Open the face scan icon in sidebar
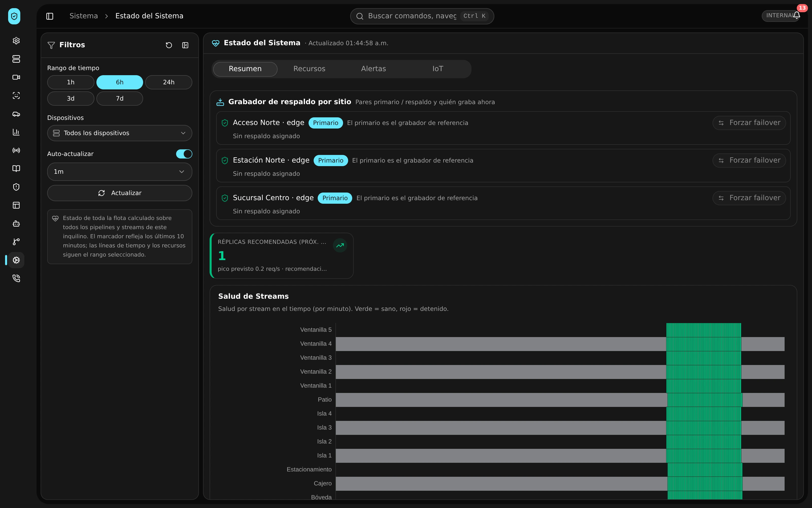This screenshot has width=812, height=508. click(x=16, y=96)
